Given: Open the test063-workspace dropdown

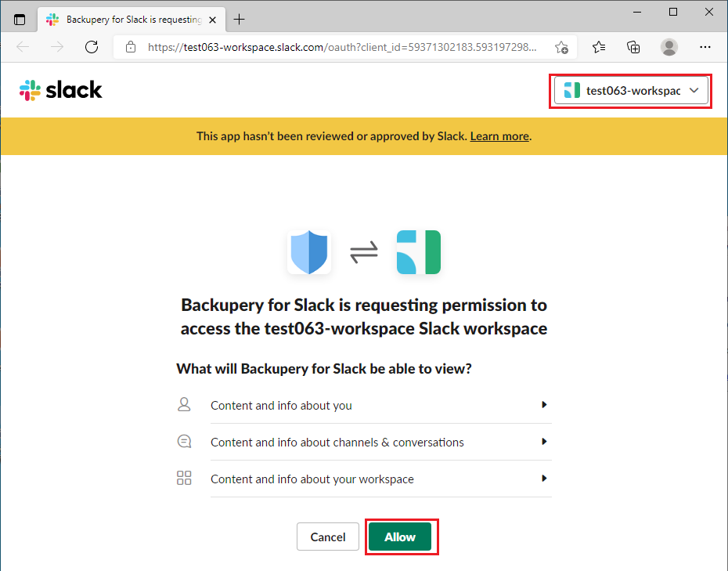Looking at the screenshot, I should 631,91.
